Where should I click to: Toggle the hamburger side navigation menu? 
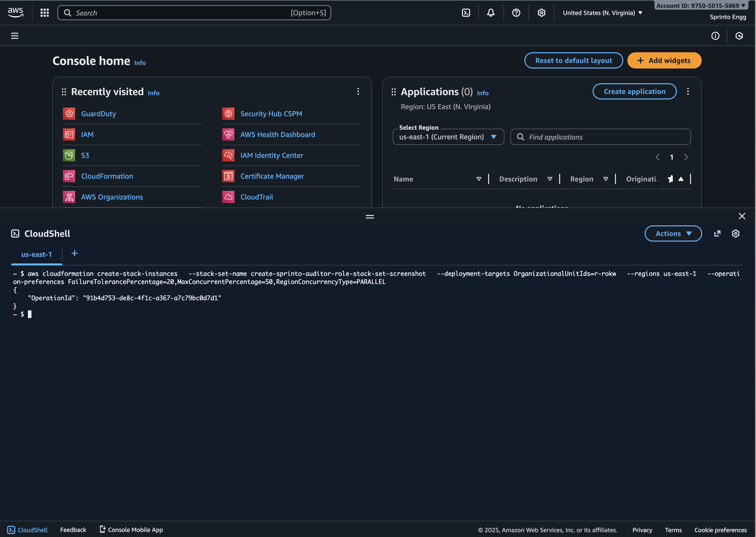point(15,36)
